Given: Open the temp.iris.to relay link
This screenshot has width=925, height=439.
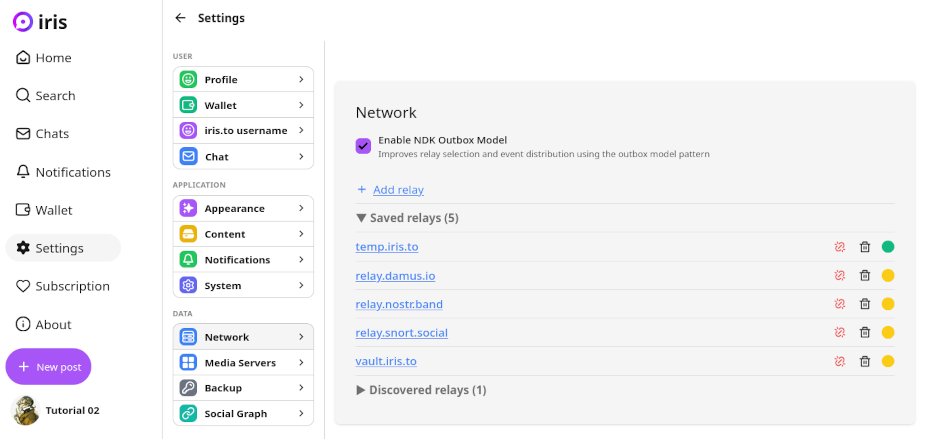Looking at the screenshot, I should point(386,247).
